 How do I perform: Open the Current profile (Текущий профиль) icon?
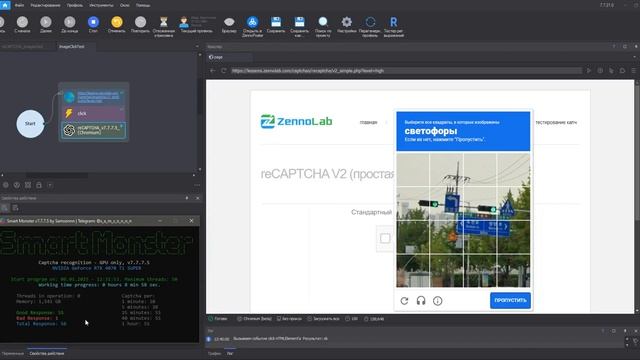coord(184,22)
